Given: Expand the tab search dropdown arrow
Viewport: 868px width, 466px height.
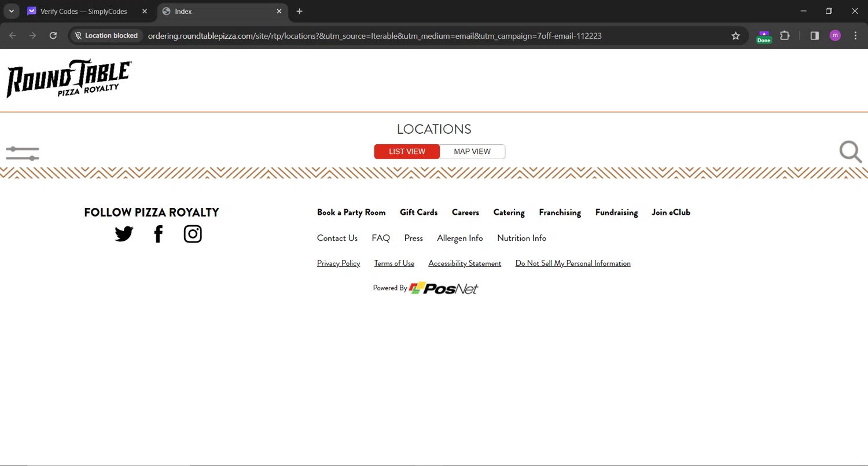Looking at the screenshot, I should (x=11, y=12).
